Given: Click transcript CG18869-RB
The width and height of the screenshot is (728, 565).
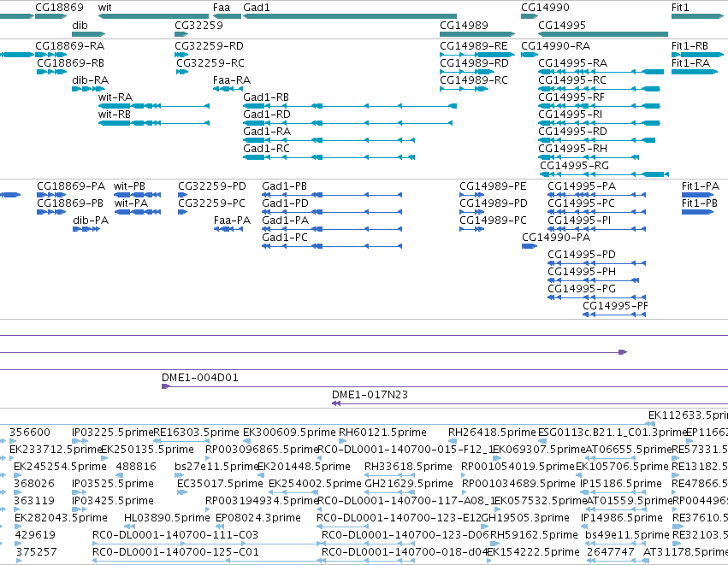Looking at the screenshot, I should pyautogui.click(x=52, y=72).
